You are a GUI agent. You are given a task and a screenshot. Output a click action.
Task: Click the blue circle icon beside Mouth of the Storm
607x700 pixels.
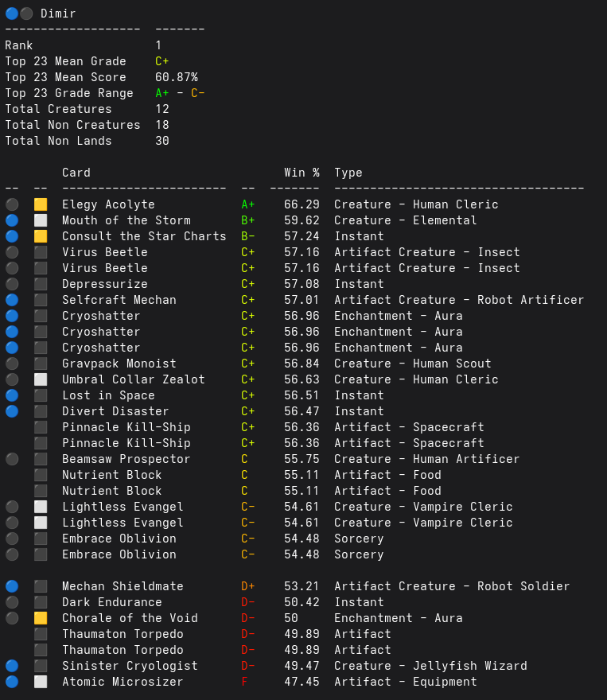[12, 220]
